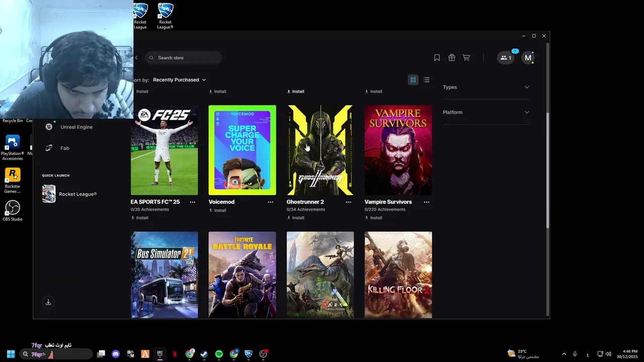Open the wishlist bookmark icon
This screenshot has width=644, height=362.
[x=437, y=58]
